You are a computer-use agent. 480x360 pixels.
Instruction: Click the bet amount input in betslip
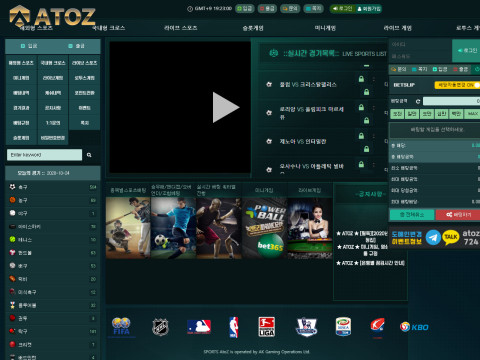[x=451, y=101]
